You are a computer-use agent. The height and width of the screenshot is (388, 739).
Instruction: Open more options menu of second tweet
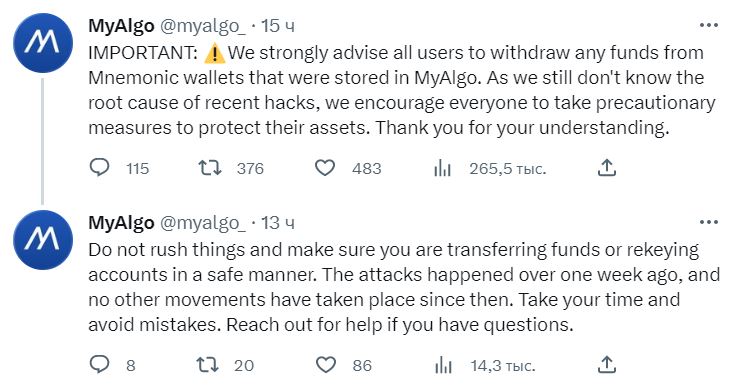(709, 222)
